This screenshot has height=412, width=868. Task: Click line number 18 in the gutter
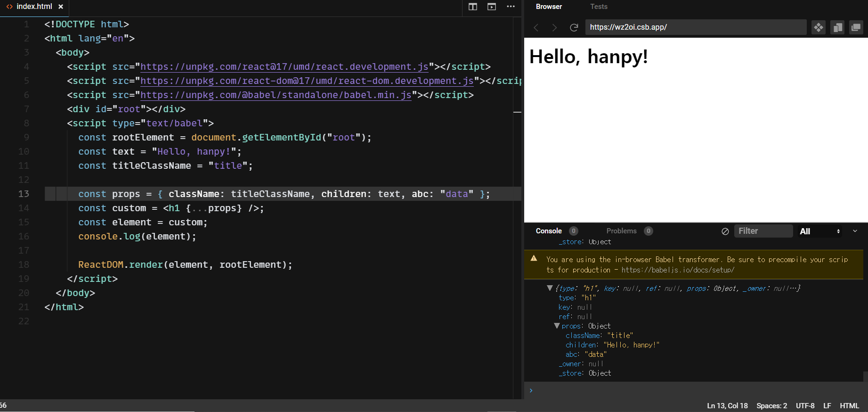point(24,264)
